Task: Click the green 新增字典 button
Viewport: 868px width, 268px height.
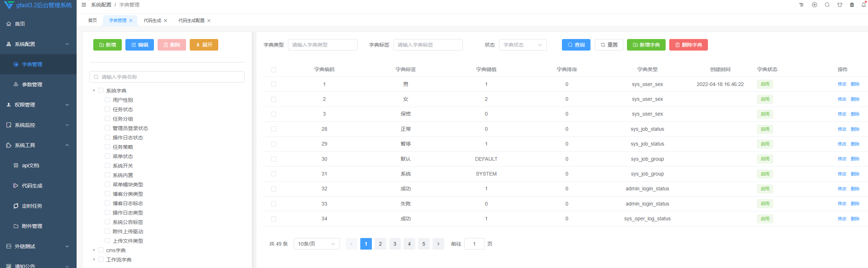Action: click(646, 45)
